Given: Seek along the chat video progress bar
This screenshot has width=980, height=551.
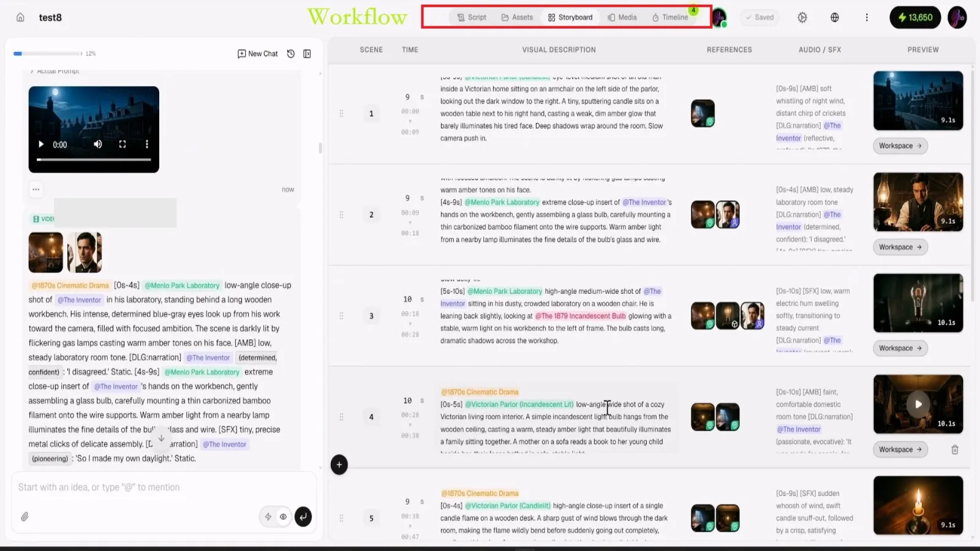Looking at the screenshot, I should point(94,160).
